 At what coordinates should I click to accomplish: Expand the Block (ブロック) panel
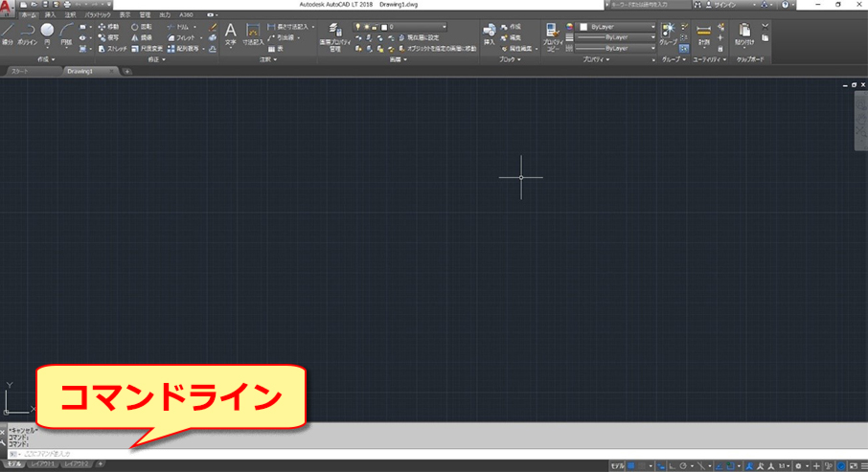pyautogui.click(x=510, y=59)
